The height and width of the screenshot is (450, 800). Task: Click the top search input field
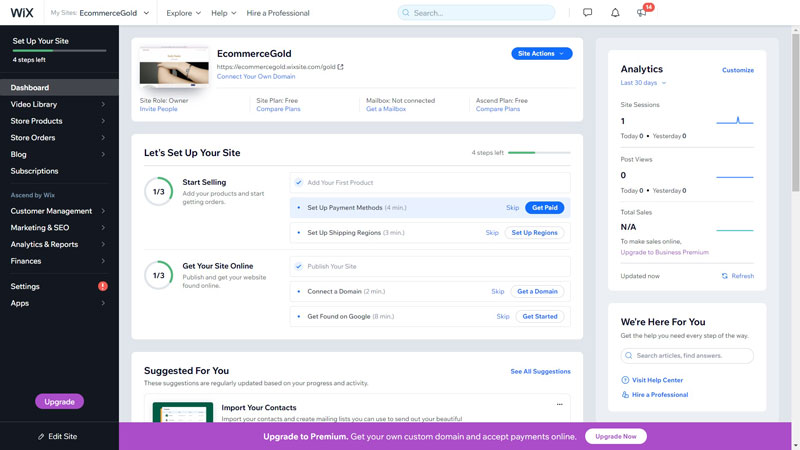(476, 13)
